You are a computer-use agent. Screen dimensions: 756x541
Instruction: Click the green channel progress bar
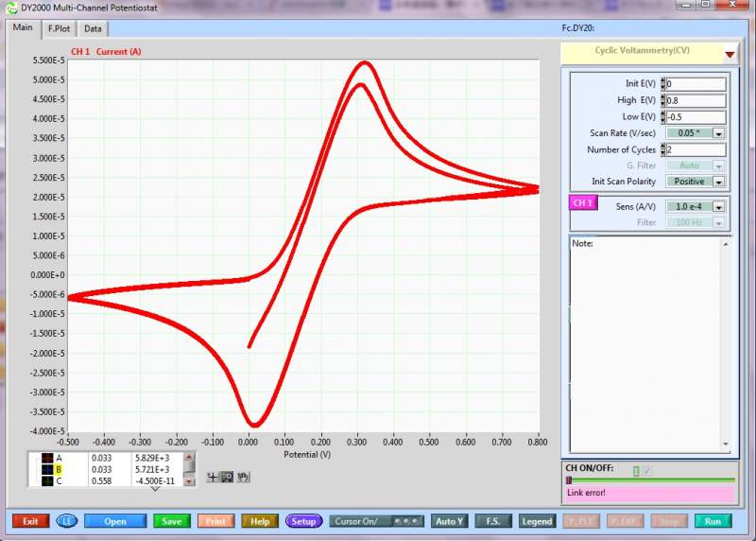[651, 480]
